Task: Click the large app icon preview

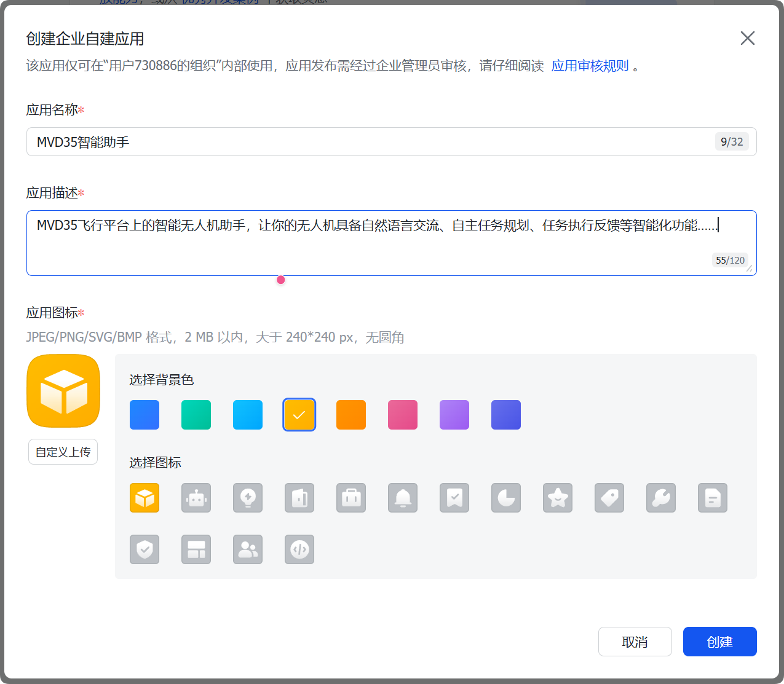Action: (x=63, y=391)
